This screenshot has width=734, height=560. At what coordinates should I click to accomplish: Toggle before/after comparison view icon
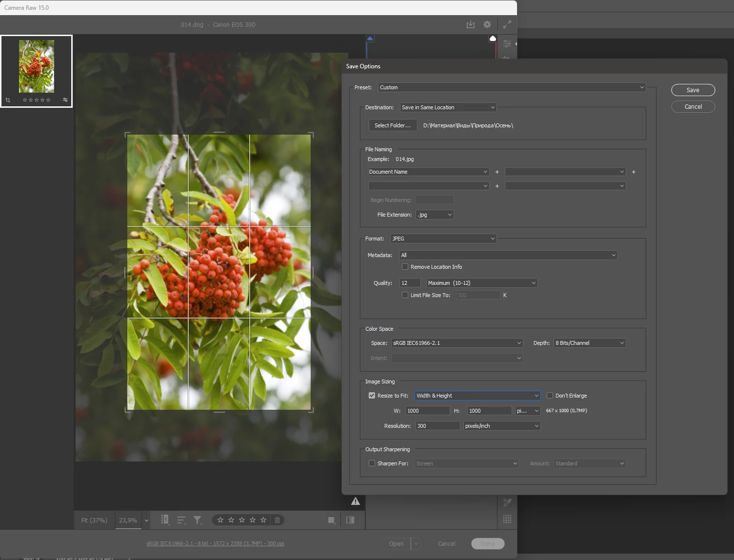point(350,520)
